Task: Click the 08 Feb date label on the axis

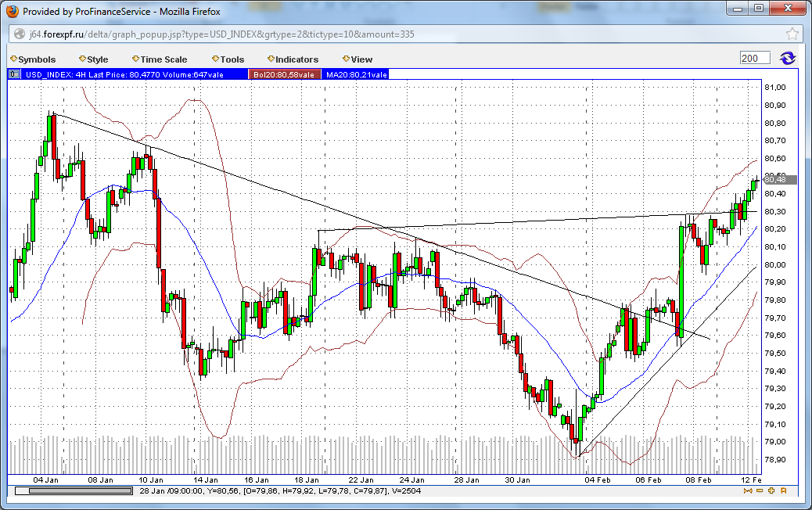Action: [699, 479]
